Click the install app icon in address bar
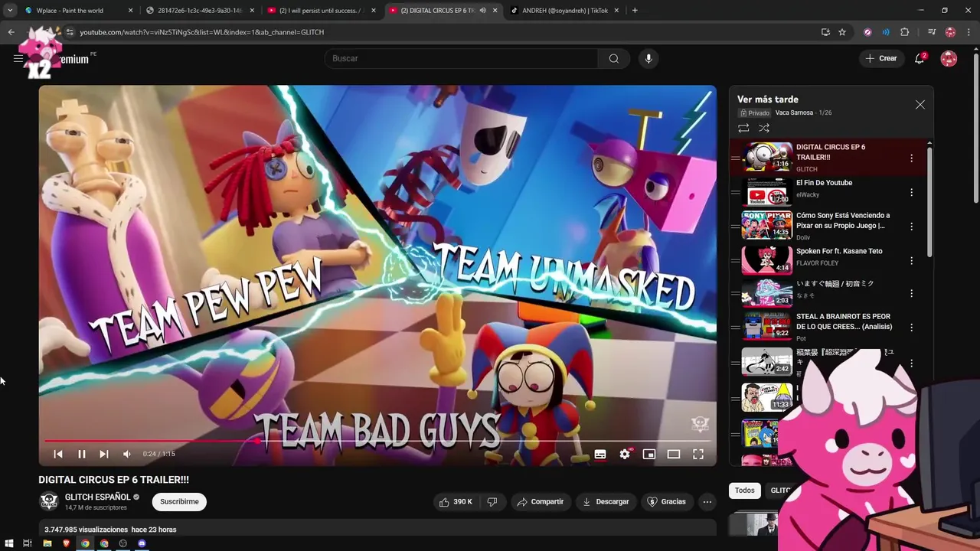The width and height of the screenshot is (980, 551). 825,32
